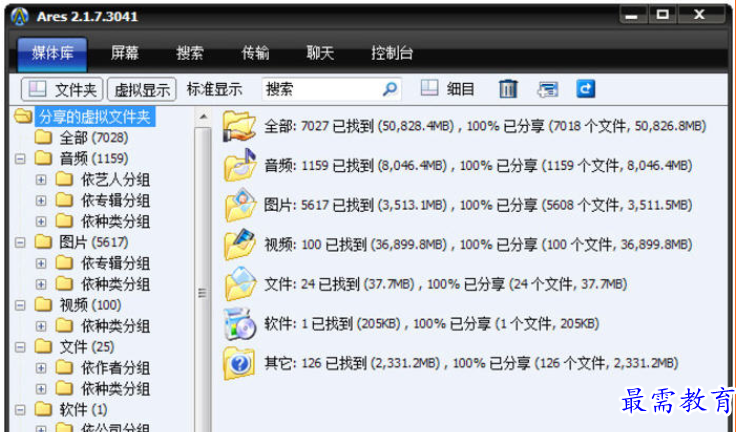Screen dimensions: 743x432
Task: Click the 文件夹 button's panel icon
Action: point(37,89)
